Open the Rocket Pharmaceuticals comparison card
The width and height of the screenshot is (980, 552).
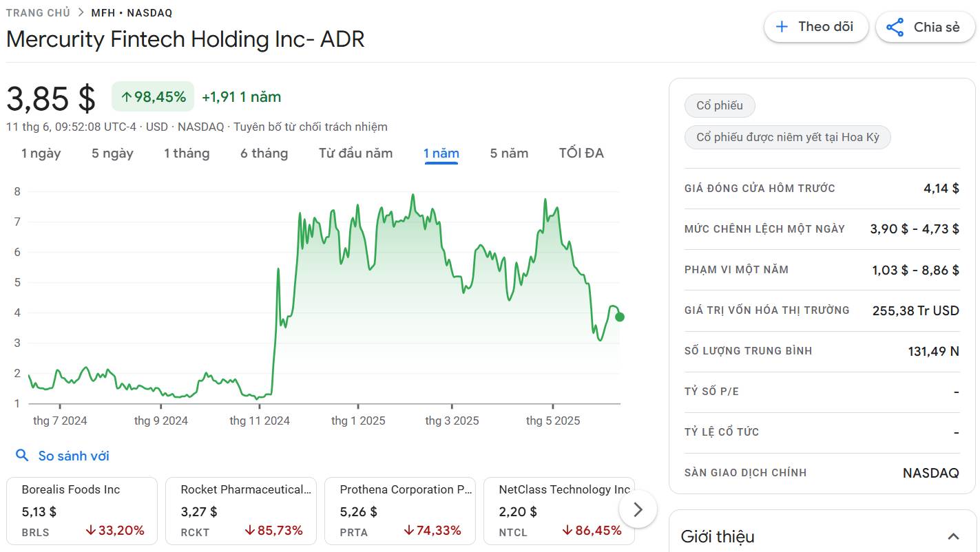[x=241, y=511]
